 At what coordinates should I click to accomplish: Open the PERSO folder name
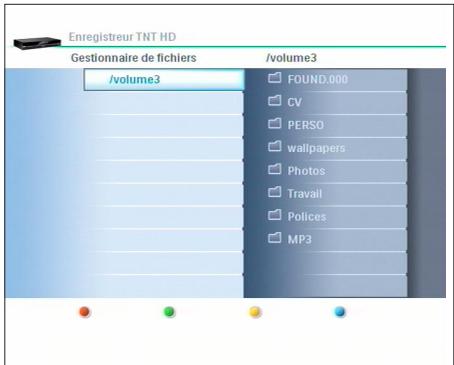click(306, 125)
